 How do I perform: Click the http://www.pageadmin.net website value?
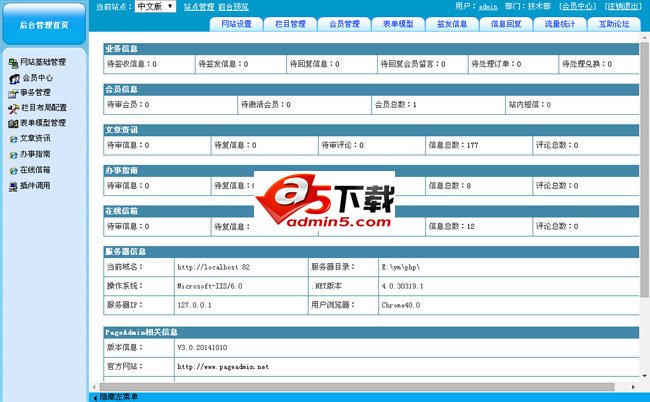pos(223,367)
